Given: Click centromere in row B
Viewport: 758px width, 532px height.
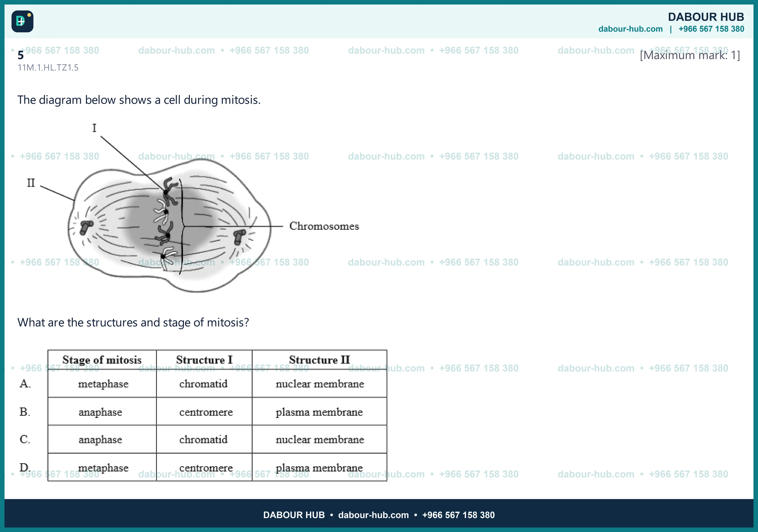Looking at the screenshot, I should (206, 412).
